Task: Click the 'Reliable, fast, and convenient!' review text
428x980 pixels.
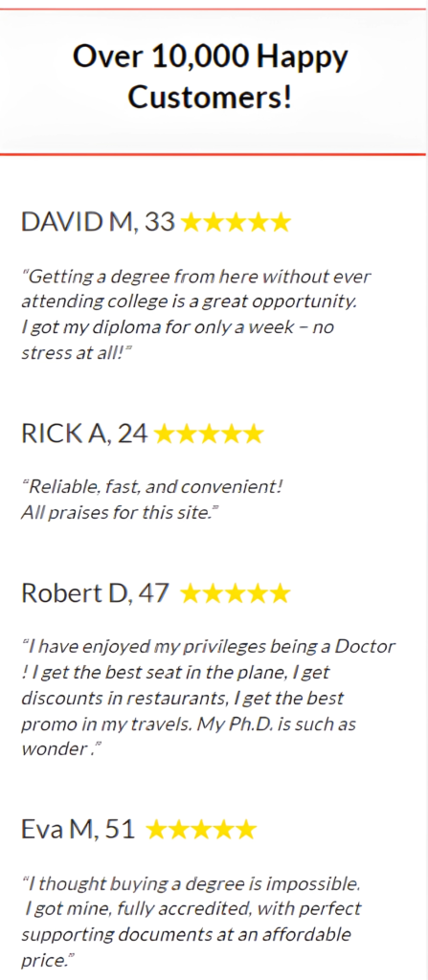Action: [x=150, y=500]
